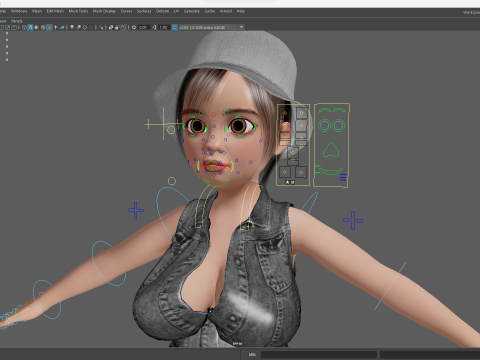480x360 pixels.
Task: Switch viewport to Wireframe shading
Action: (x=24, y=27)
